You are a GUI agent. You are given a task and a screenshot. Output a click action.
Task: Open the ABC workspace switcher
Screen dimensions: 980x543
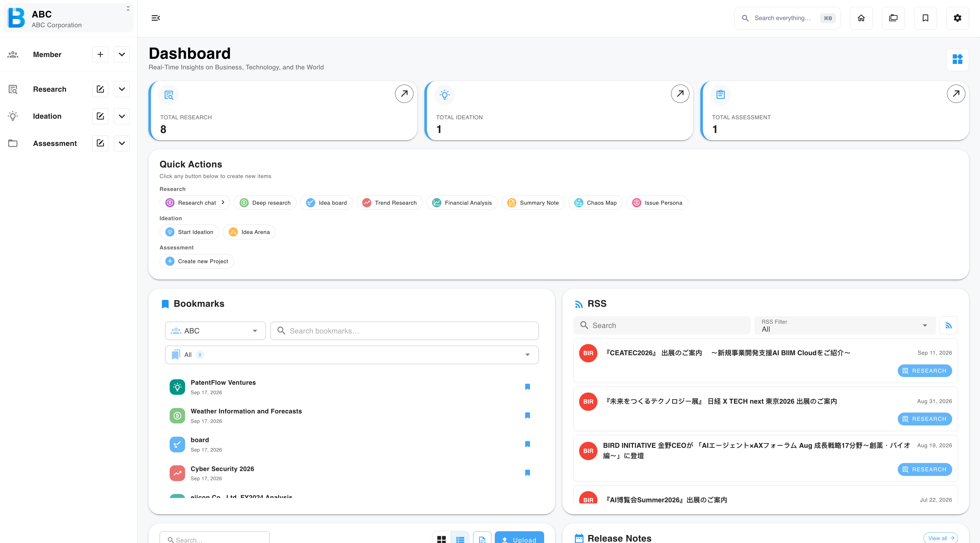coord(68,18)
